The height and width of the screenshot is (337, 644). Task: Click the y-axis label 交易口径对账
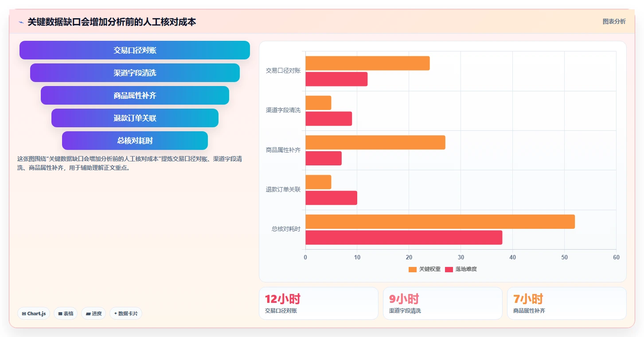click(283, 71)
